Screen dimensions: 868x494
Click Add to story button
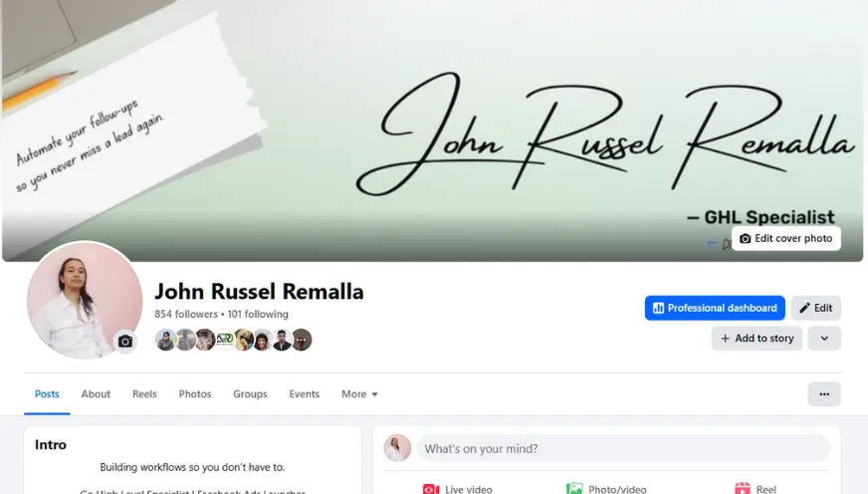pos(757,339)
